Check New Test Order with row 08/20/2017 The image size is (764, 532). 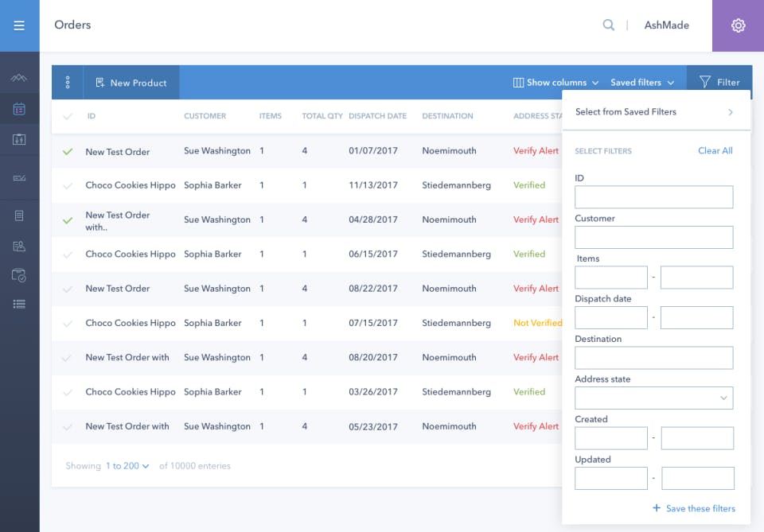pos(67,358)
